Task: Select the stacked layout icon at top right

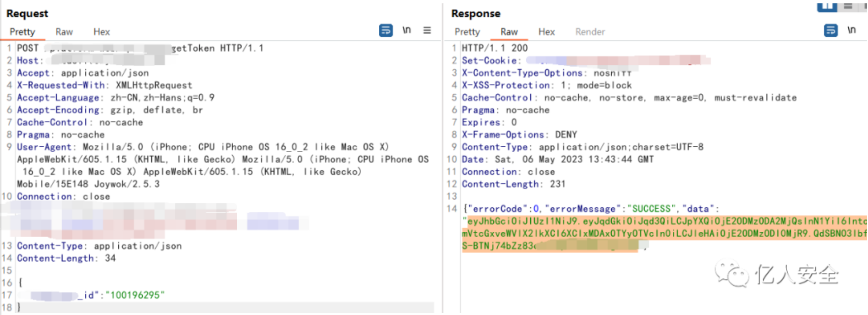Action: 848,6
